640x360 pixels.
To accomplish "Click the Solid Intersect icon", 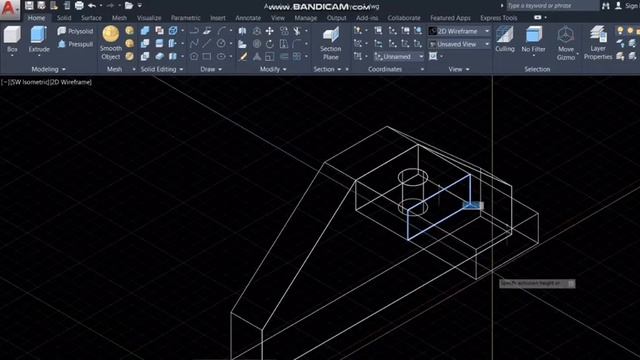I will coord(145,56).
